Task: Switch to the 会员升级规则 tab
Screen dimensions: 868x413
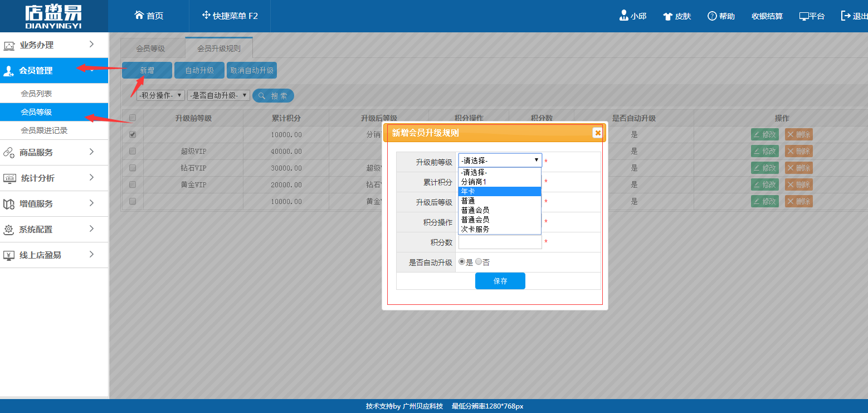Action: click(x=219, y=48)
